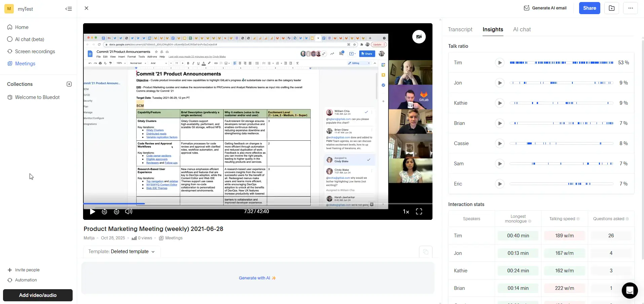Click Tim's 189 w/m speed value
The width and height of the screenshot is (644, 304).
click(x=565, y=236)
